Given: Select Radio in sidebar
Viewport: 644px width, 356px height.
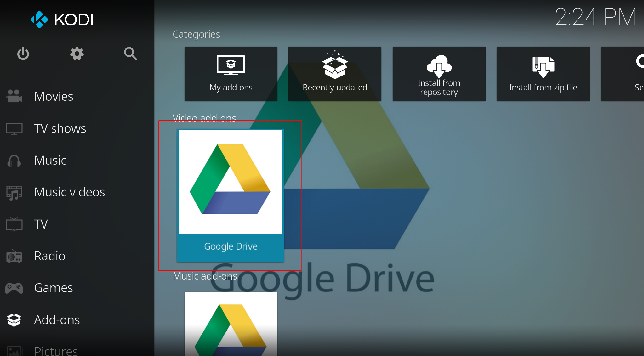Looking at the screenshot, I should [49, 256].
